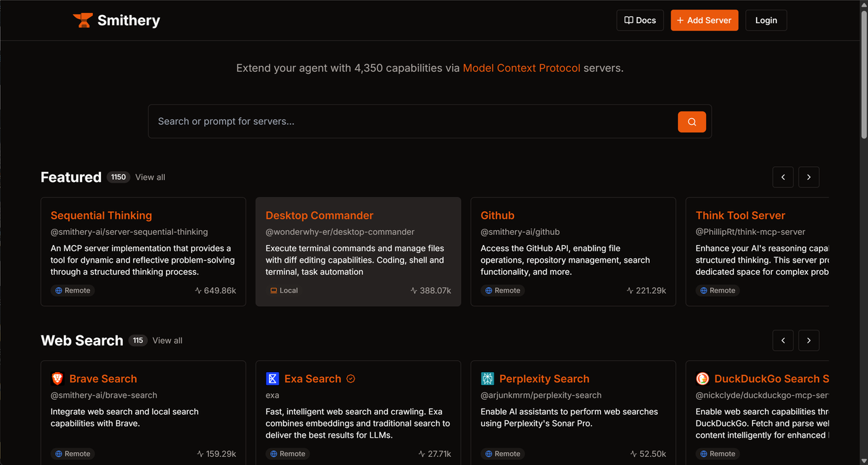Open the Think Tool Server title
The width and height of the screenshot is (868, 465).
pos(741,215)
